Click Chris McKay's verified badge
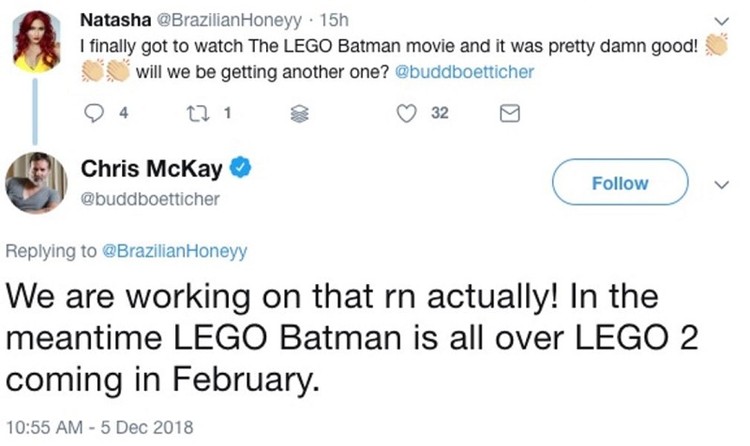Screen dimensions: 750x446 pos(240,169)
